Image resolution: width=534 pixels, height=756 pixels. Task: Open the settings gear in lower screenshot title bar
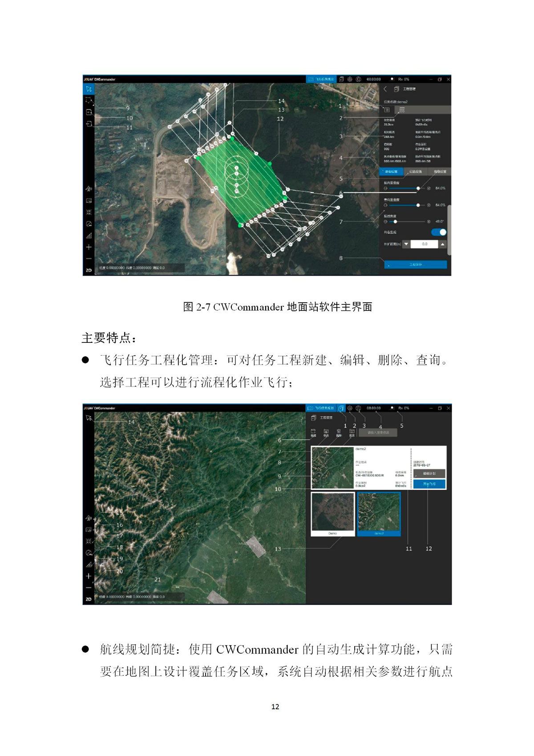click(x=350, y=408)
